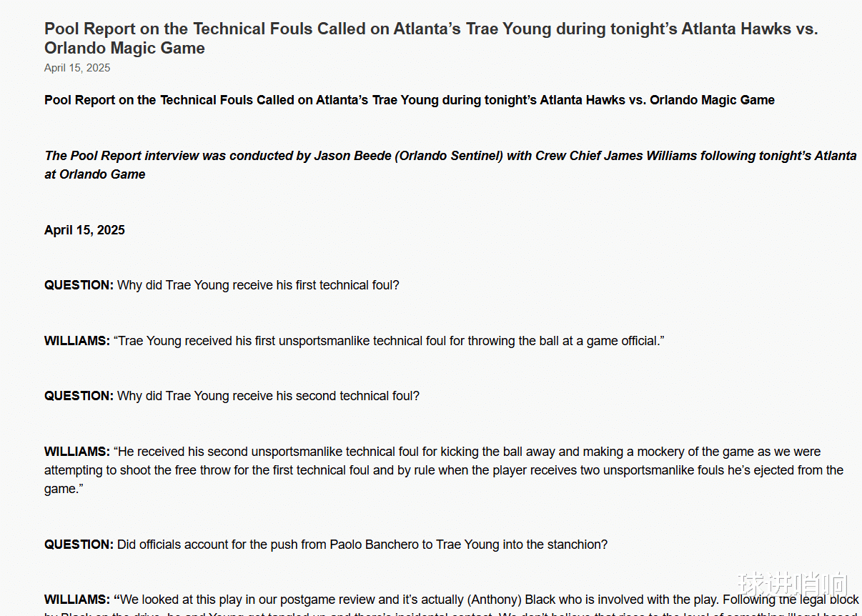The height and width of the screenshot is (616, 862).
Task: Click the bold subtitle repeating the report title
Action: [409, 100]
